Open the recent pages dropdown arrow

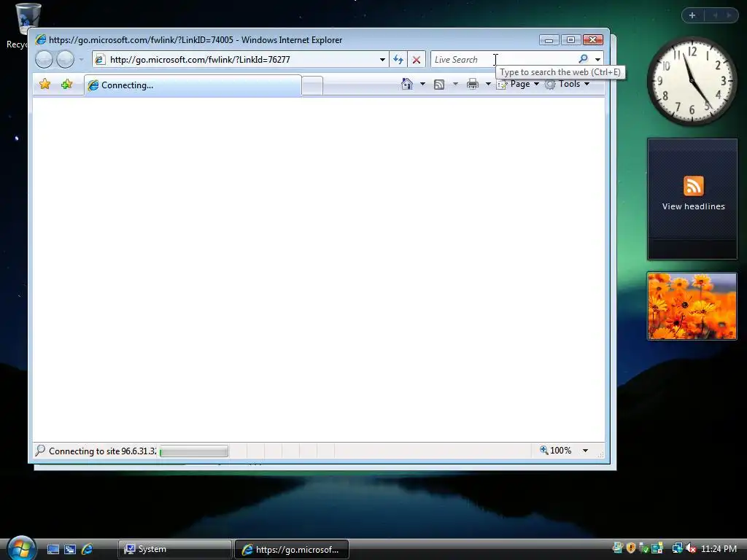click(82, 60)
